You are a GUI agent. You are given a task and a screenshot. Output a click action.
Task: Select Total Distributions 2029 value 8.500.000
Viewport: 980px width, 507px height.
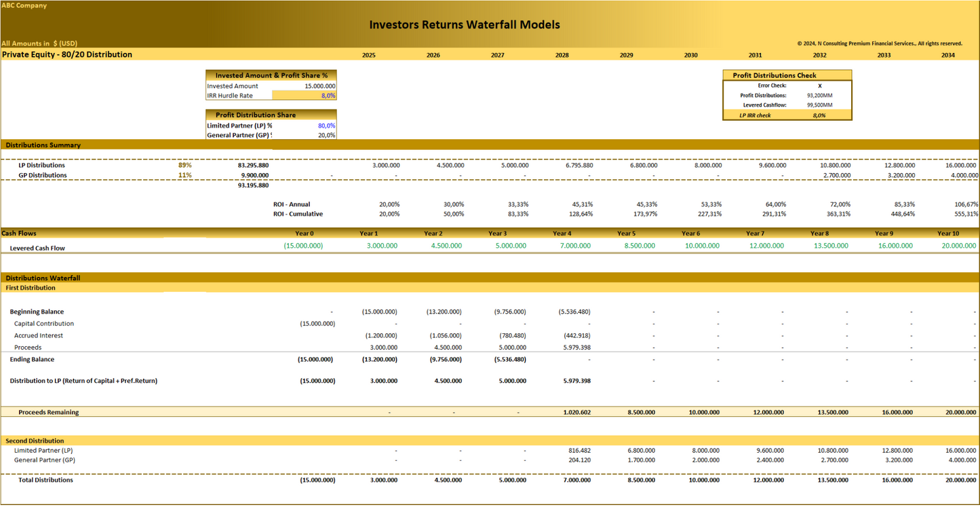point(641,481)
